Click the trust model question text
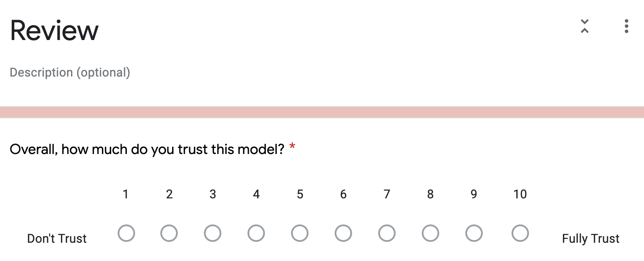The height and width of the screenshot is (261, 644). coord(147,149)
